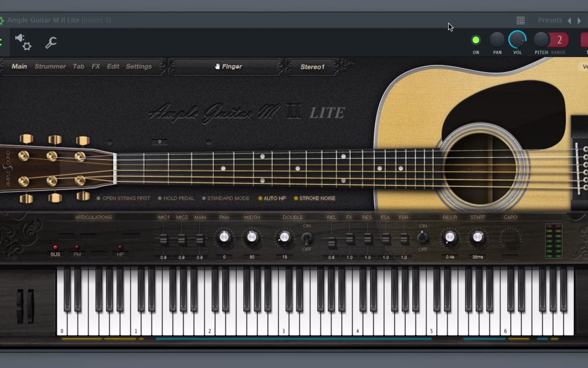Click the plugin title Ample Guitar M II Lite
The height and width of the screenshot is (368, 588).
click(43, 20)
